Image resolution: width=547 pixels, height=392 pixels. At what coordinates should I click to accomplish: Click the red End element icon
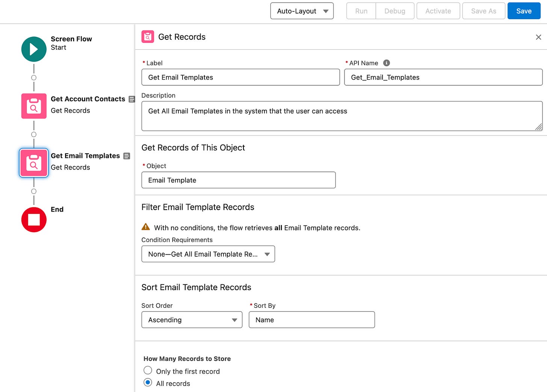(x=34, y=219)
